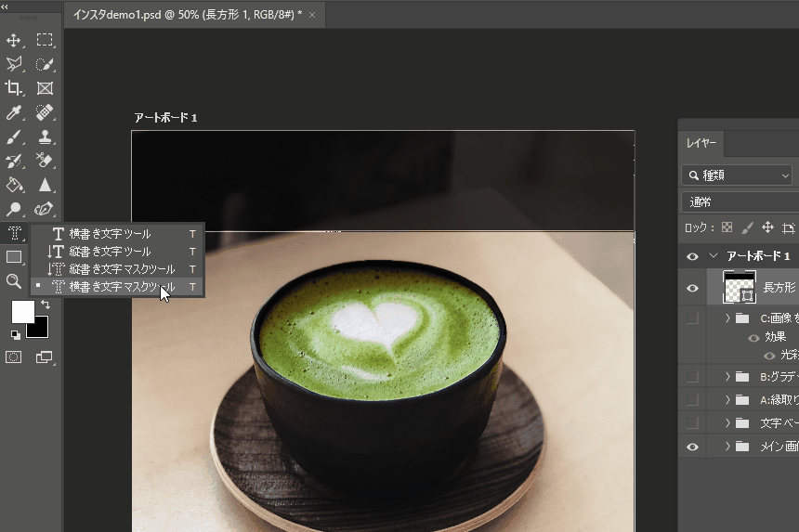Select the Frame tool
The width and height of the screenshot is (799, 532).
click(45, 88)
